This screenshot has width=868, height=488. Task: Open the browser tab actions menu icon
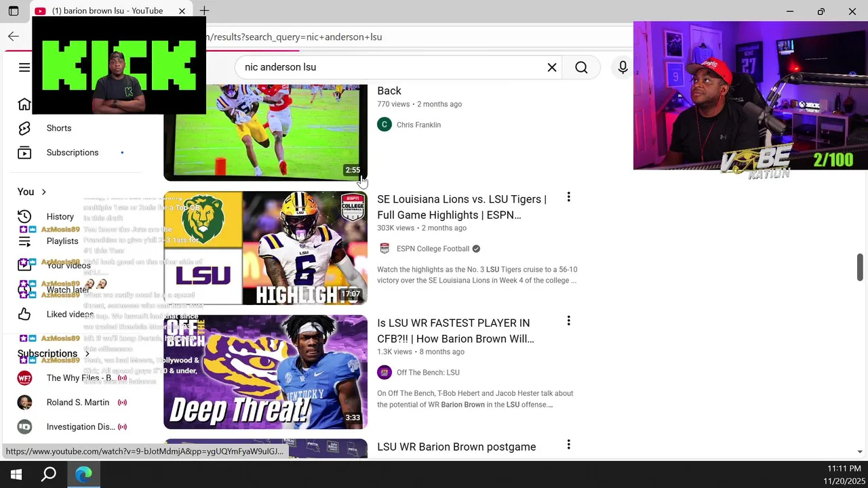coord(14,11)
